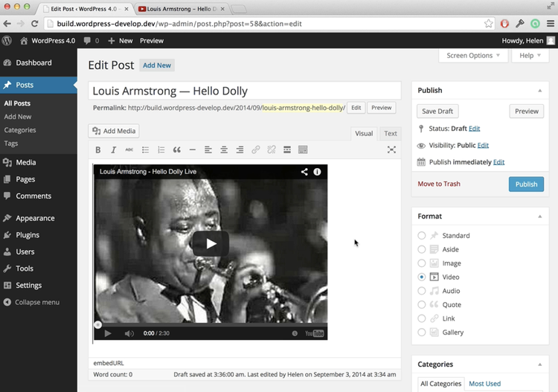
Task: Bookmark this page with the star icon
Action: click(x=489, y=24)
